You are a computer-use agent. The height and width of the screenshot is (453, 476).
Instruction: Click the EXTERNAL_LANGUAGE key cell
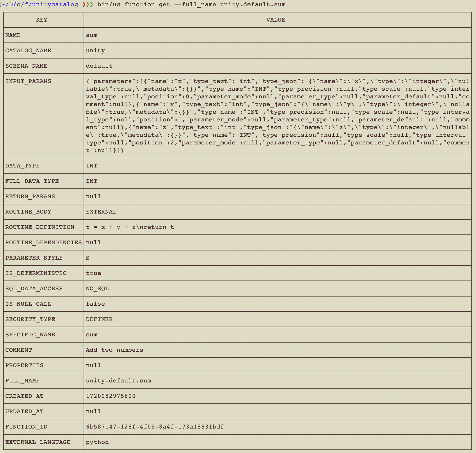(x=44, y=442)
